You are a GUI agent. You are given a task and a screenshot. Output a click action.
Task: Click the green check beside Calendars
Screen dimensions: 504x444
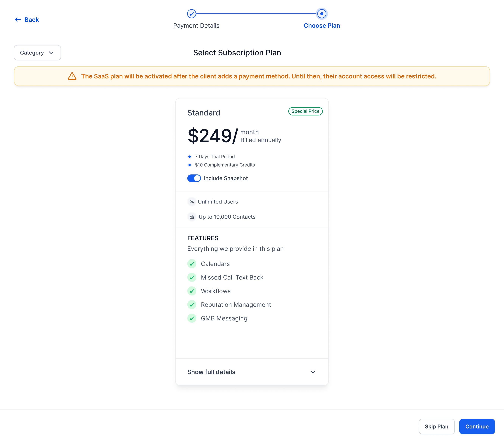coord(192,264)
